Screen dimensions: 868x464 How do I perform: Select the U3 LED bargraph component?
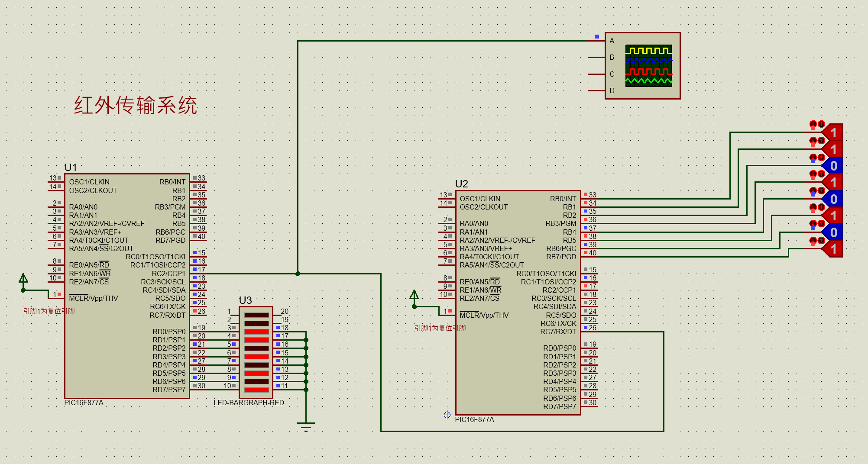click(256, 352)
